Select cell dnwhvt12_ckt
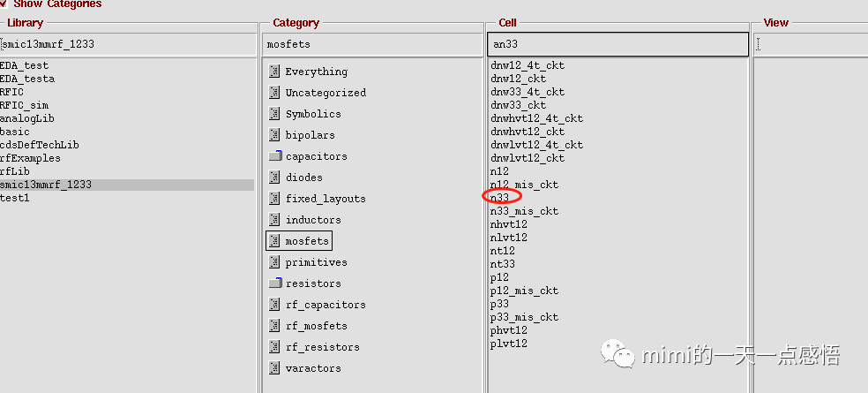868x393 pixels. point(528,132)
